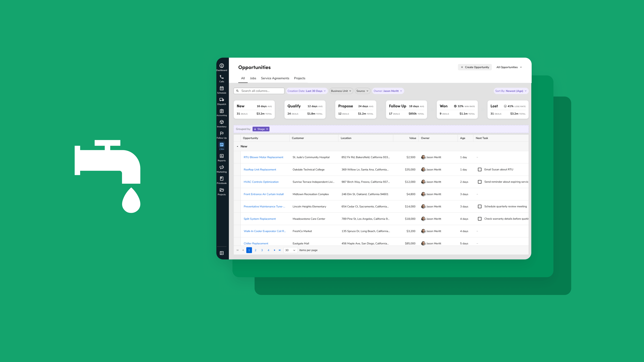
Task: Tick the Check warranty details task checkbox
Action: [479, 219]
